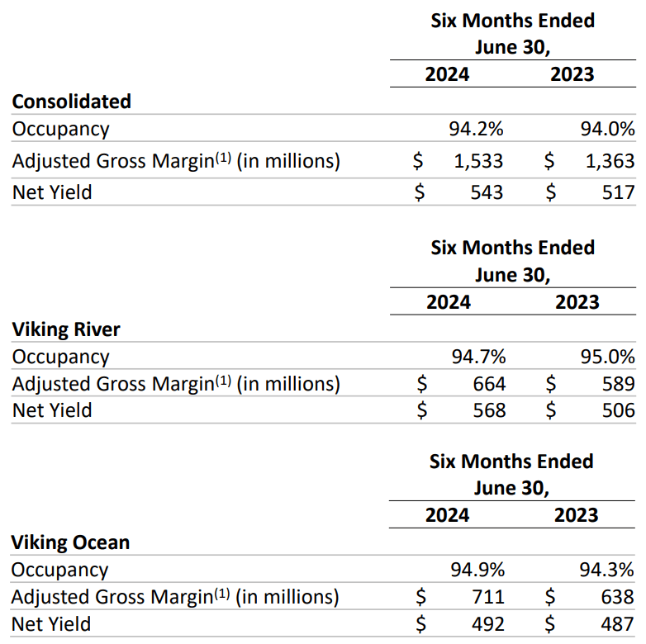
Task: Click the Viking River occupancy value 95.0%
Action: [x=607, y=358]
